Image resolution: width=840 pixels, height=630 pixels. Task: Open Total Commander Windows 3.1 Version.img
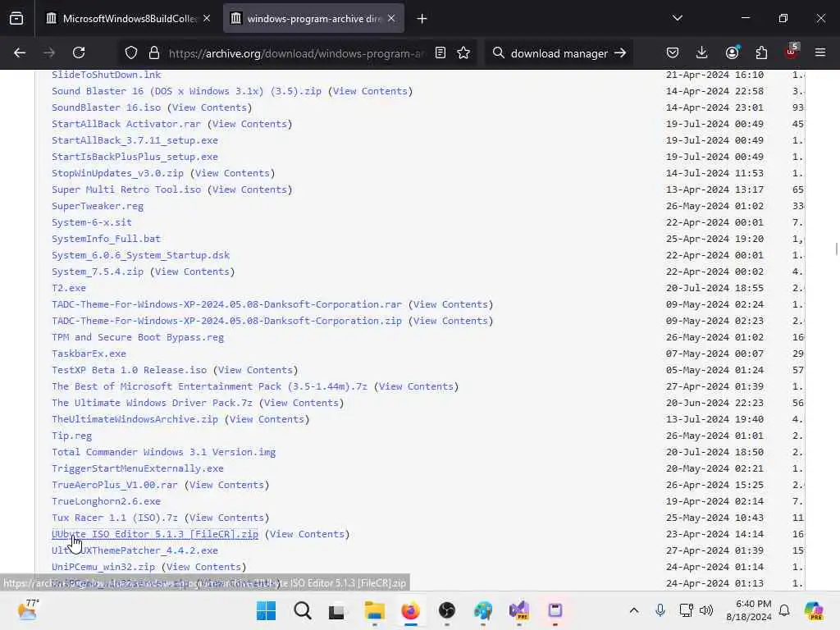coord(163,452)
